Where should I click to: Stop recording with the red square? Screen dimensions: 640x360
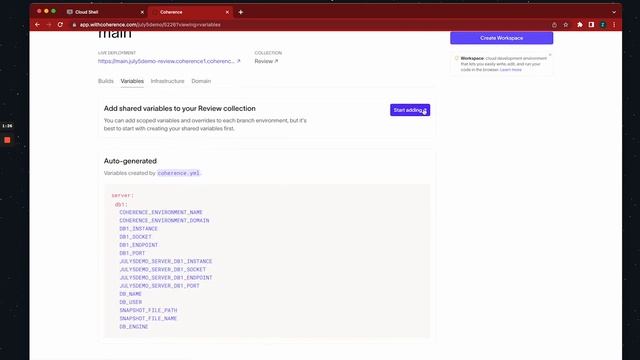[x=7, y=140]
